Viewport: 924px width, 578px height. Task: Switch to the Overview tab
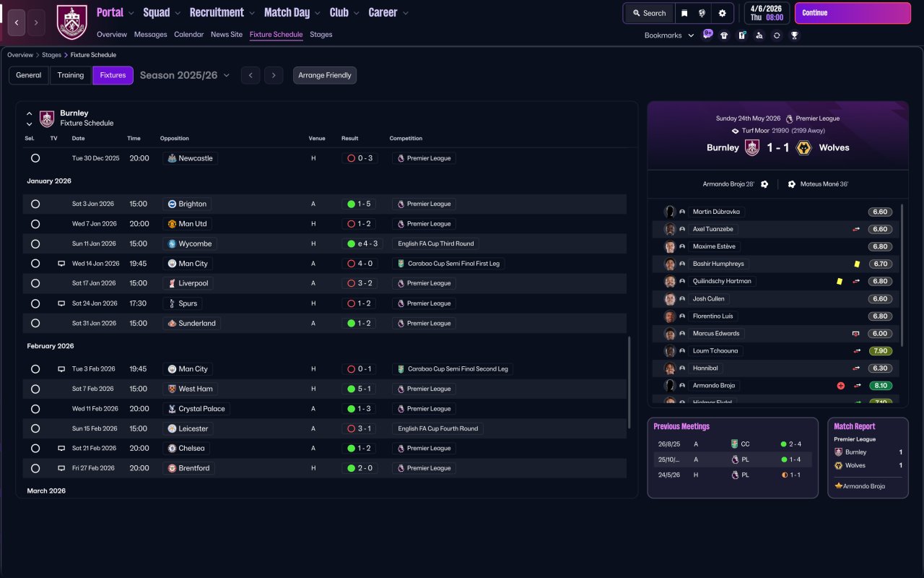112,35
